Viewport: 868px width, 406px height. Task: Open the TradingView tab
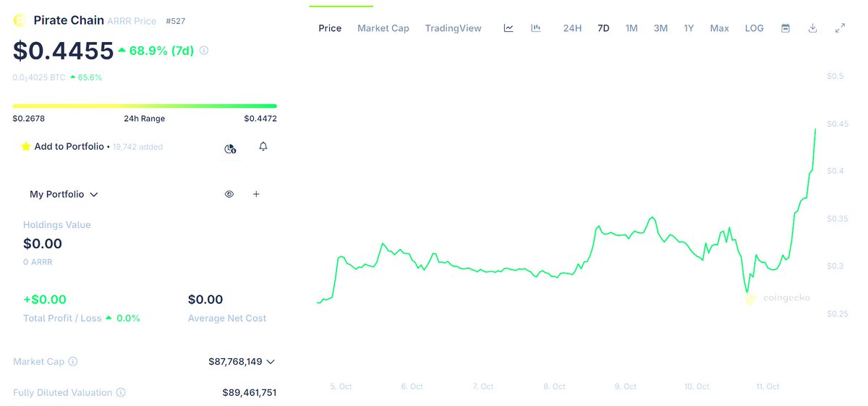pyautogui.click(x=454, y=28)
